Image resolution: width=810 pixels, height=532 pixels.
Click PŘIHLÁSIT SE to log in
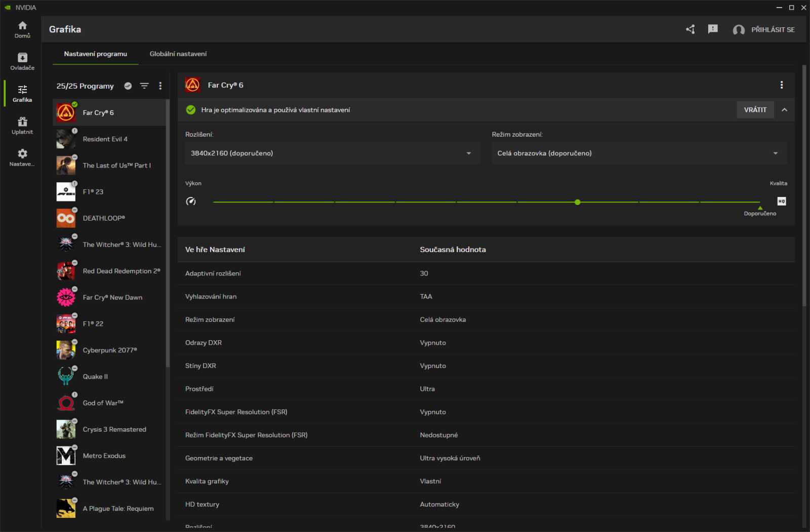773,30
